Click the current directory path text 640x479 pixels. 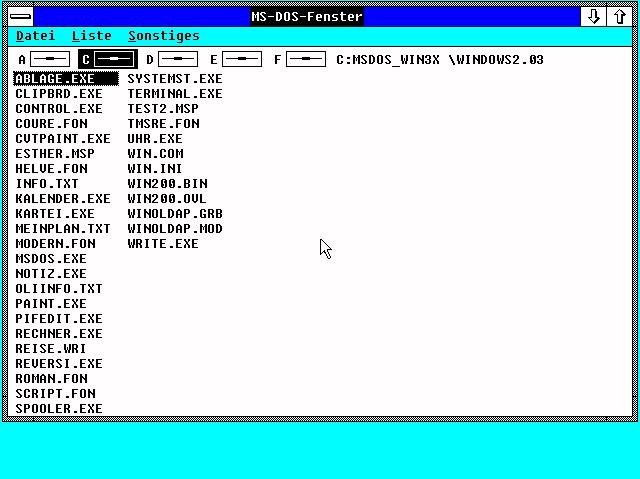click(440, 60)
